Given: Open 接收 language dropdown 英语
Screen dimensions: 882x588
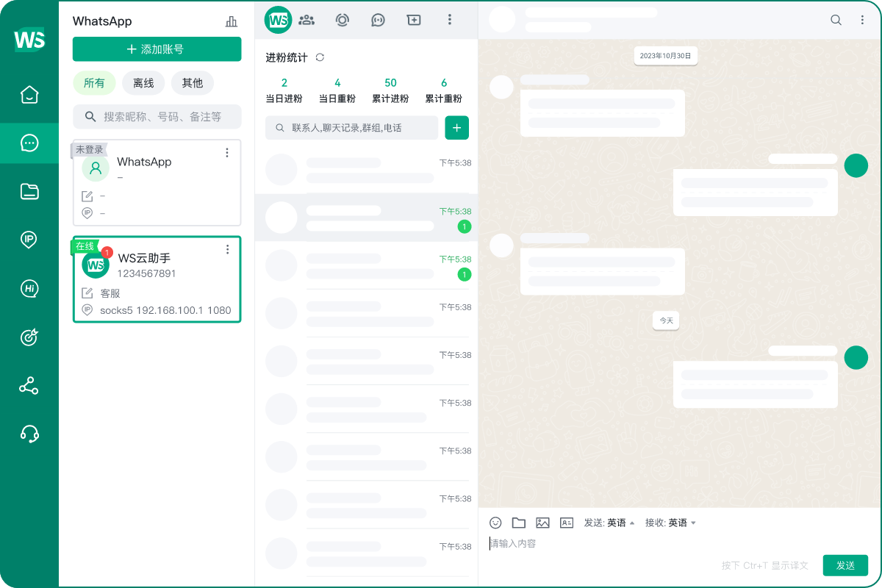Looking at the screenshot, I should tap(682, 523).
